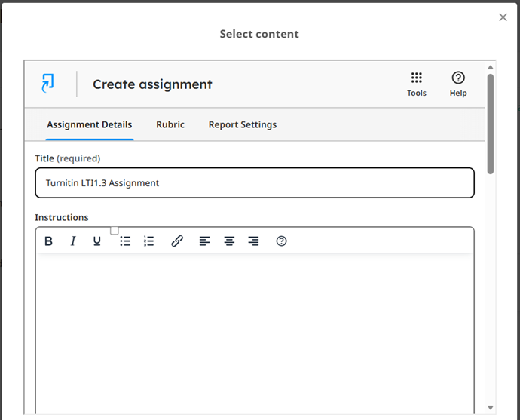The width and height of the screenshot is (520, 420).
Task: Click the insert link icon
Action: tap(177, 241)
